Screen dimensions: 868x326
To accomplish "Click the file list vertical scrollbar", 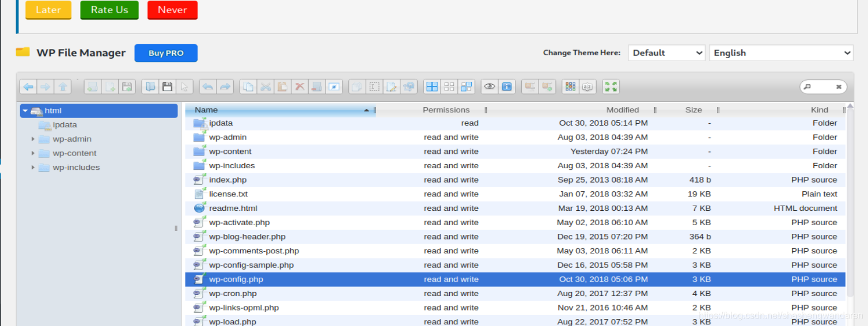I will pos(850,202).
